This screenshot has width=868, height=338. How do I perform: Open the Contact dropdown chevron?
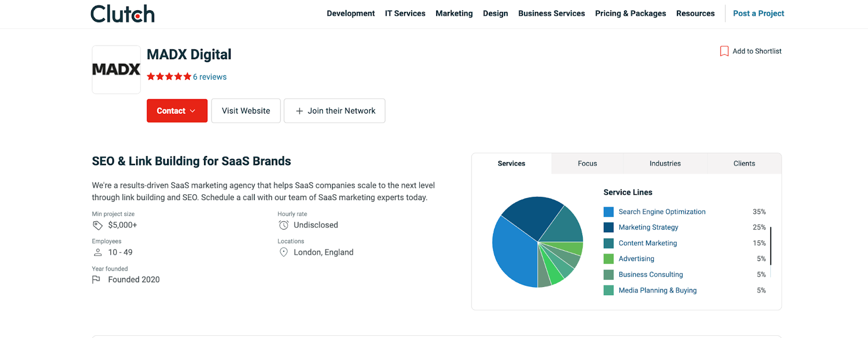point(193,111)
